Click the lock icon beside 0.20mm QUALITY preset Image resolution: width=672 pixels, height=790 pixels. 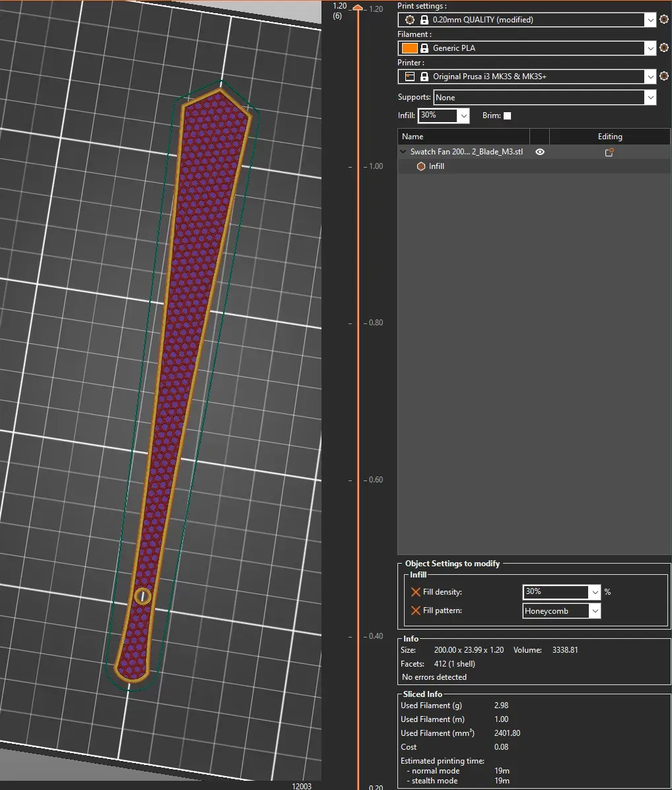tap(424, 20)
